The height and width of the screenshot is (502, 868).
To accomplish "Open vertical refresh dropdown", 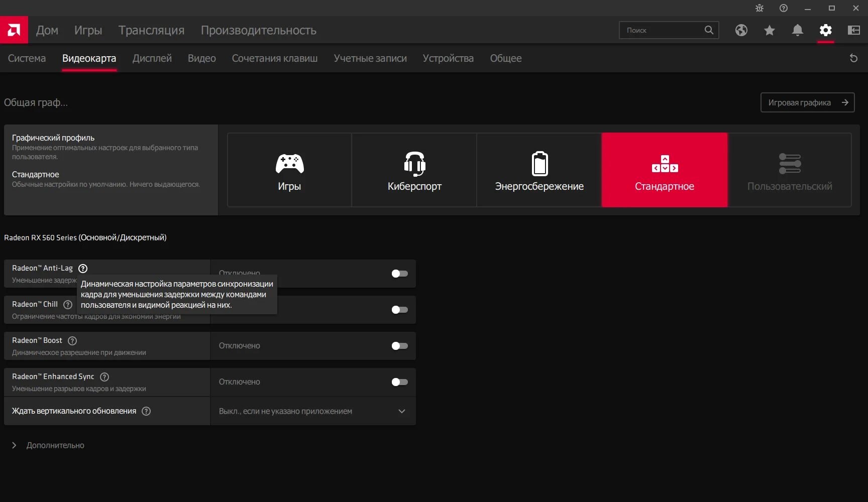I will (x=313, y=411).
